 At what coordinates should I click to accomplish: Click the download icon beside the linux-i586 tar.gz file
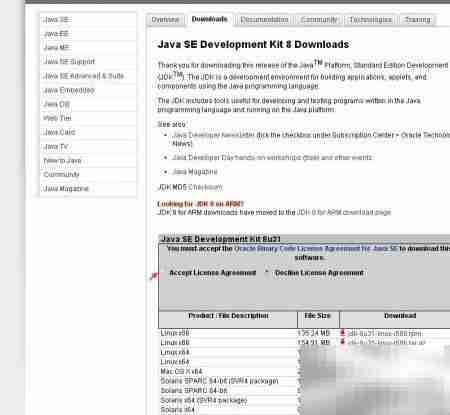[343, 342]
